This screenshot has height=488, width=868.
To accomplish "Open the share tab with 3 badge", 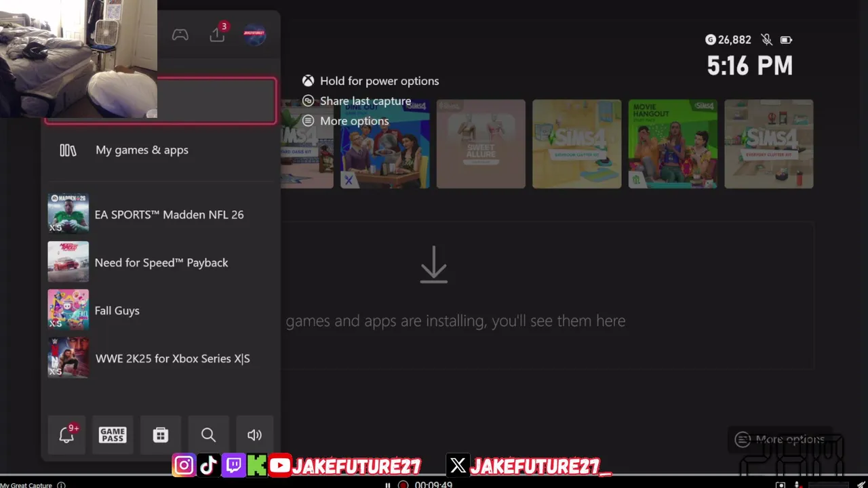I will (x=218, y=33).
